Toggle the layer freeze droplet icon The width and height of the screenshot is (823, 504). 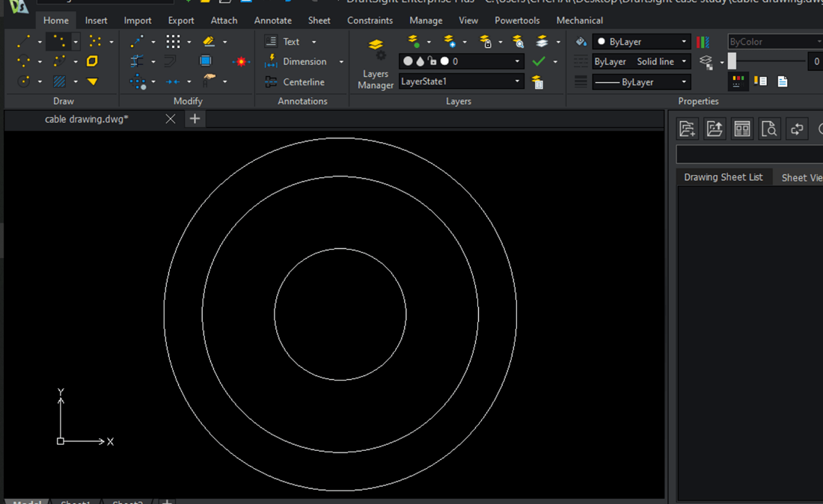tap(420, 61)
